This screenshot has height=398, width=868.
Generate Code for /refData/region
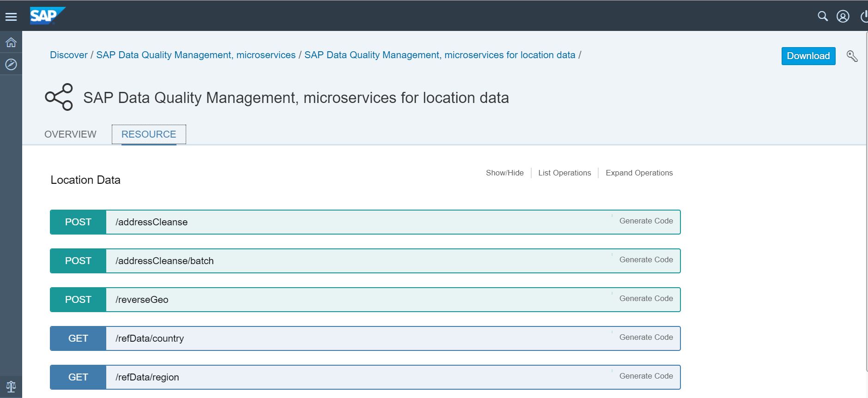tap(646, 376)
